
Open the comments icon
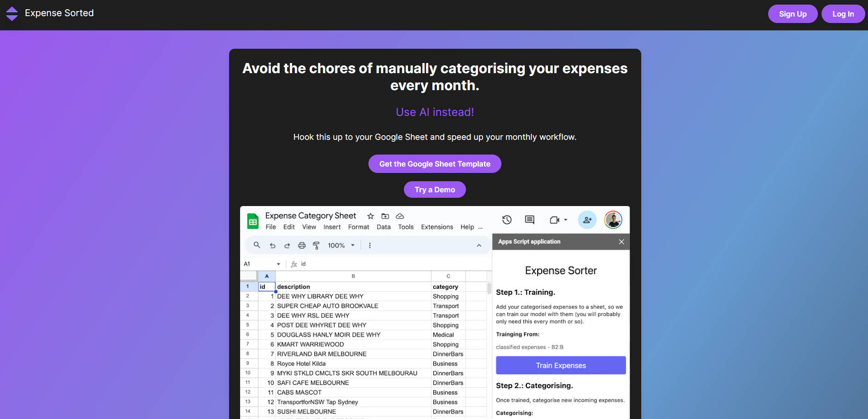click(529, 220)
